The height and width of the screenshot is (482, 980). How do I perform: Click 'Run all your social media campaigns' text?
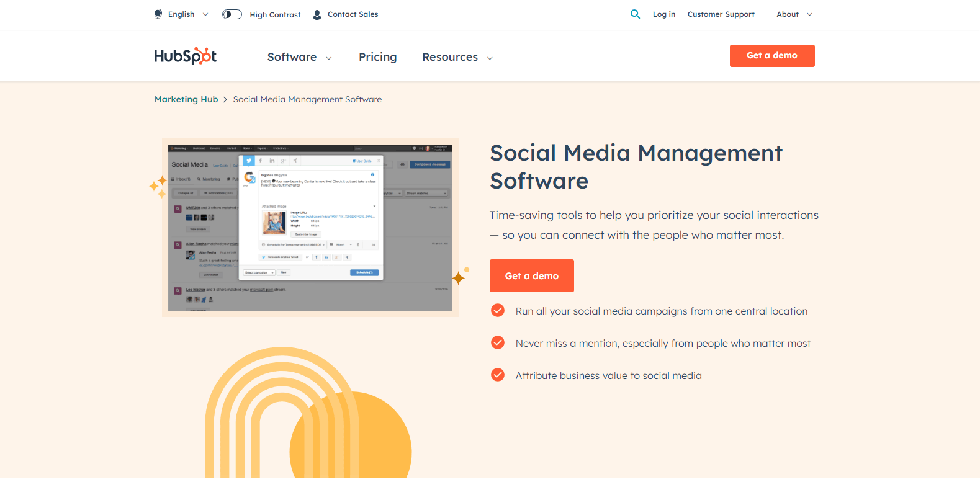point(662,311)
